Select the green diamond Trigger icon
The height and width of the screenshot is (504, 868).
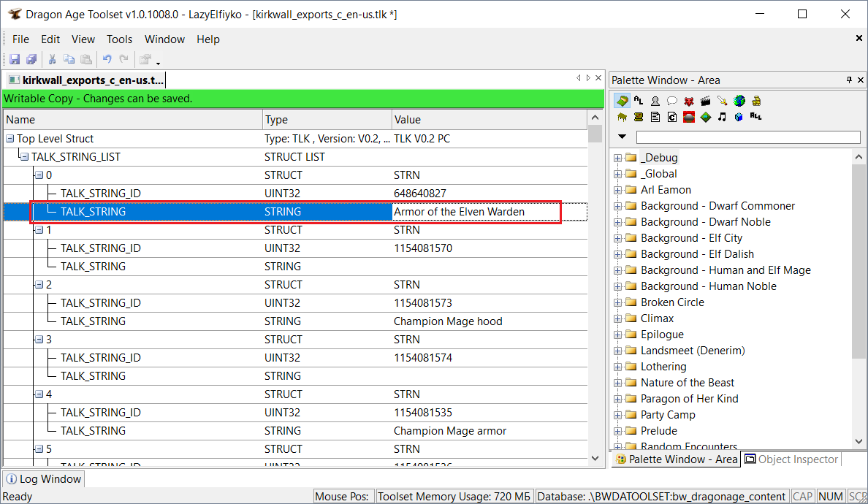point(705,117)
